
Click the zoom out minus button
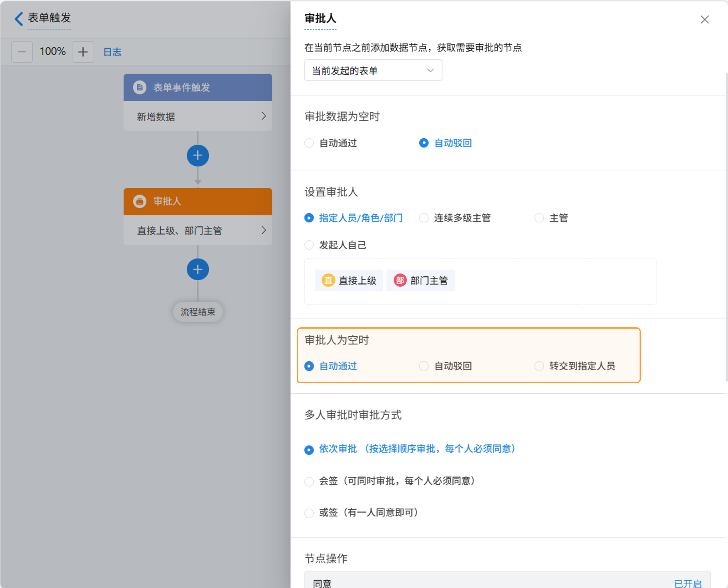[x=22, y=52]
